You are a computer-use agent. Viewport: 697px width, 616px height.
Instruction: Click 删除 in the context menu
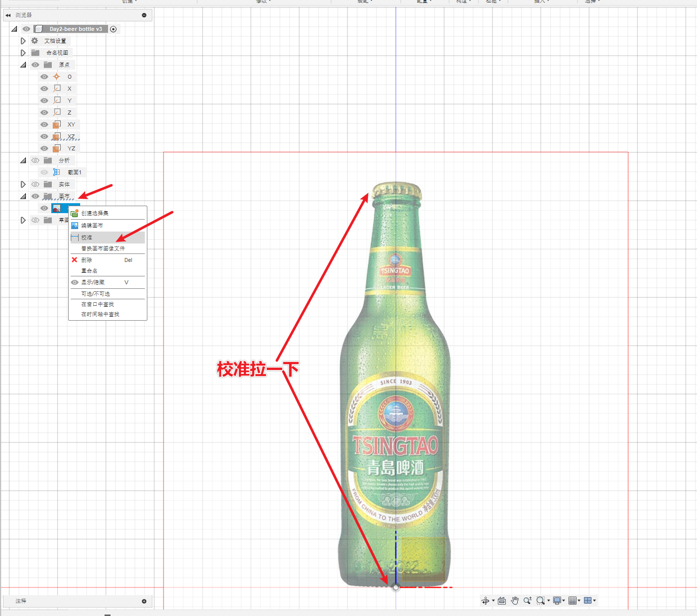pyautogui.click(x=87, y=260)
